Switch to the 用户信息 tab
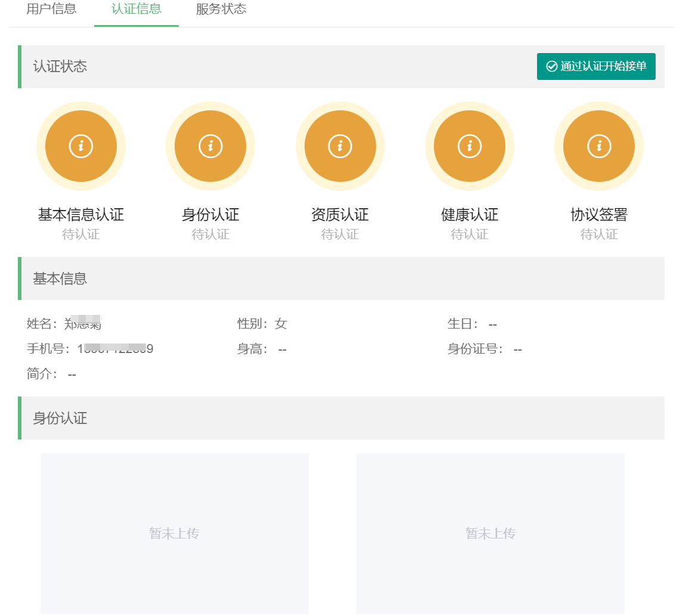This screenshot has width=689, height=616. 51,9
